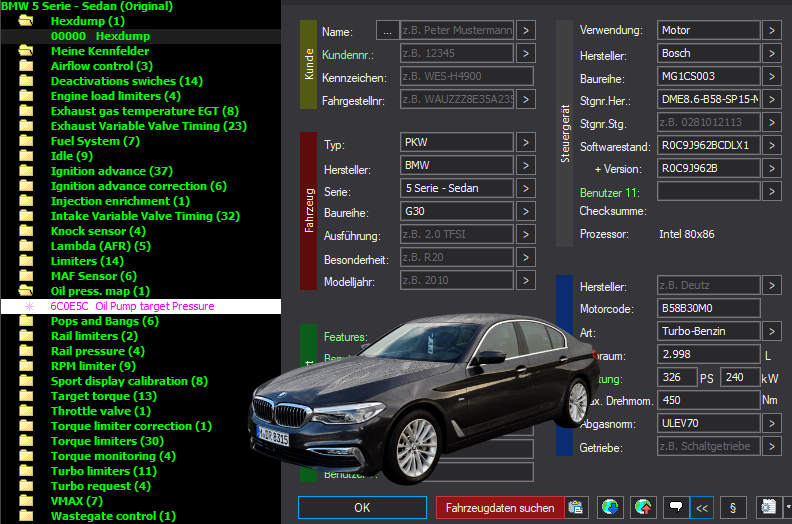The width and height of the screenshot is (792, 524).
Task: Open the Exhaust gas temperature EGT (8) folder
Action: (x=145, y=111)
